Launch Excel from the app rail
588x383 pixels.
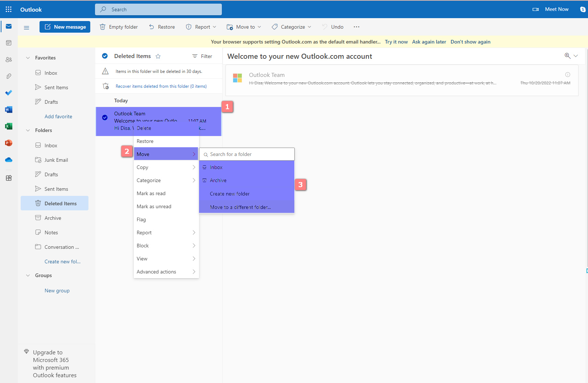[9, 126]
